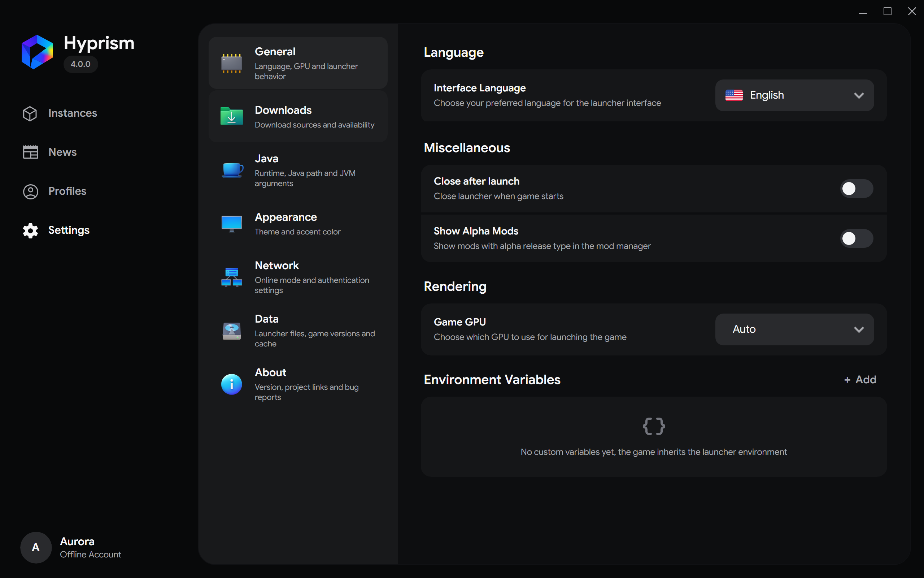The width and height of the screenshot is (924, 578).
Task: Click the Data disk drive icon
Action: click(x=231, y=331)
